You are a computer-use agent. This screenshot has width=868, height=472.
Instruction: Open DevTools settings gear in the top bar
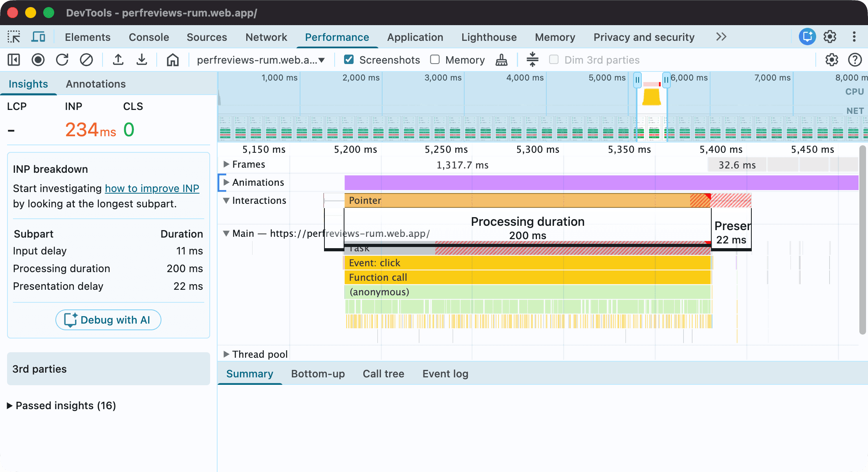(x=830, y=37)
